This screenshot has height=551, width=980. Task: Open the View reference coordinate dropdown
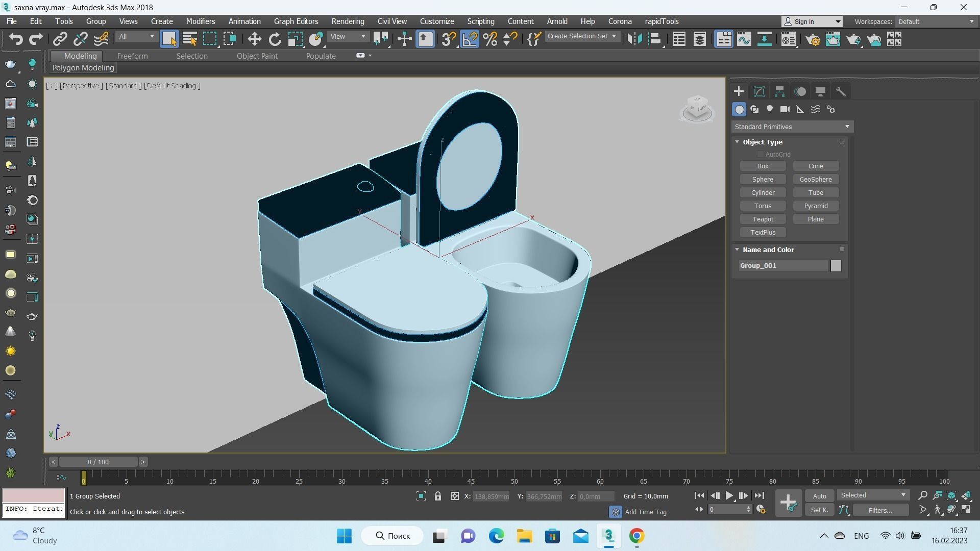348,37
